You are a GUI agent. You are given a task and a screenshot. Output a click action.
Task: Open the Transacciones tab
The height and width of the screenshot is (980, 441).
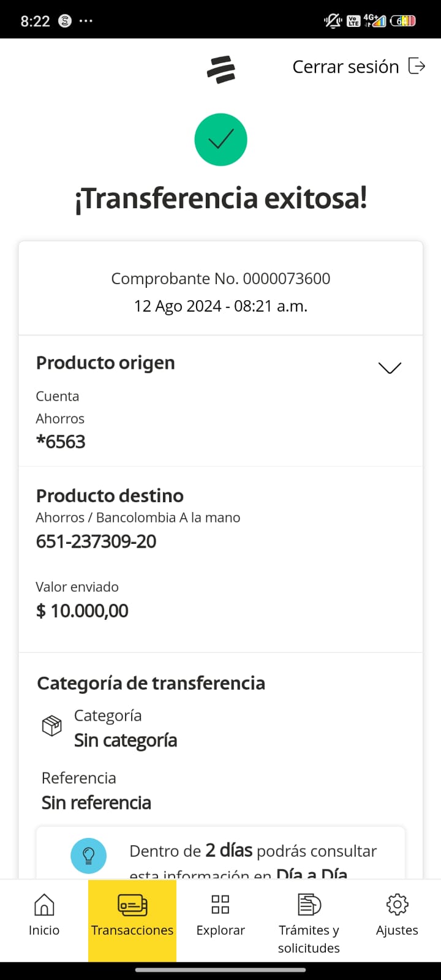pyautogui.click(x=132, y=919)
